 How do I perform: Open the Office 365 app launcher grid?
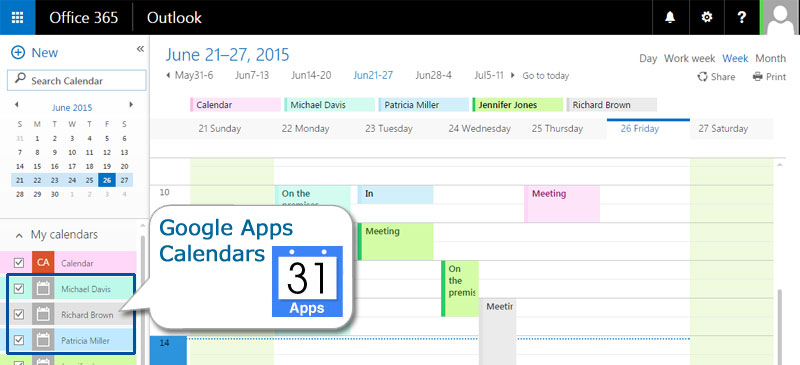17,17
